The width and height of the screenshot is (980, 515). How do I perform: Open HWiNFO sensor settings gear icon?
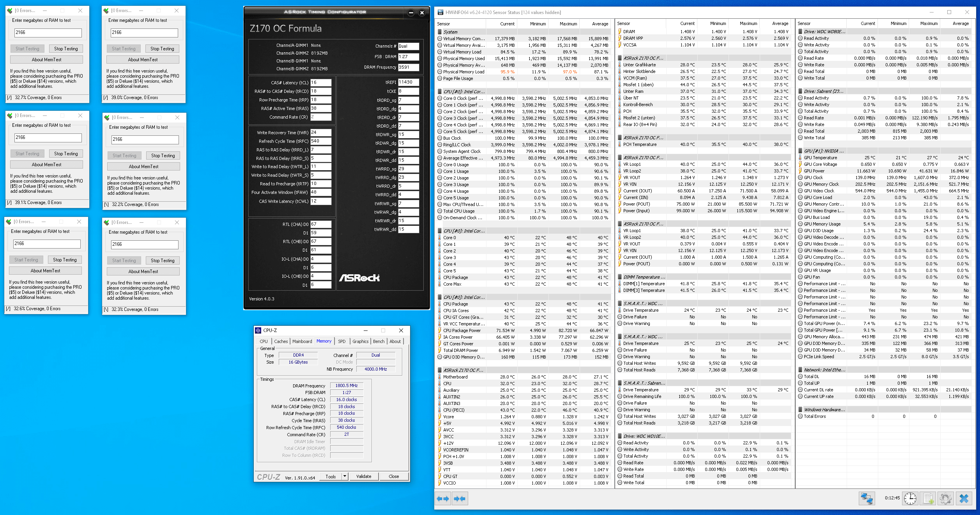click(946, 499)
